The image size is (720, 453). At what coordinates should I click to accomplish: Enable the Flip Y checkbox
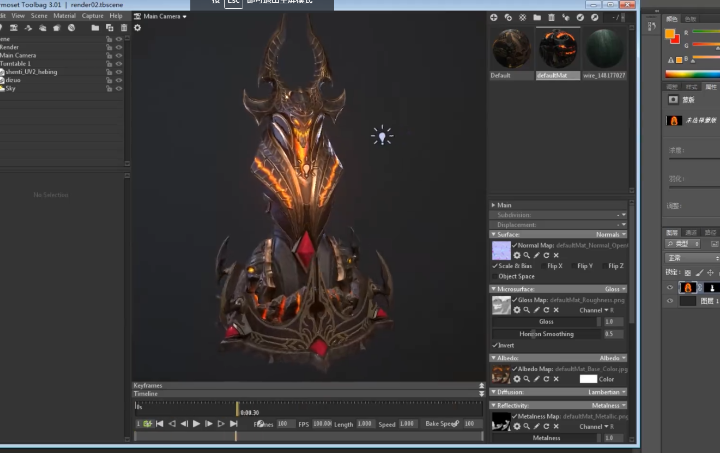point(575,266)
